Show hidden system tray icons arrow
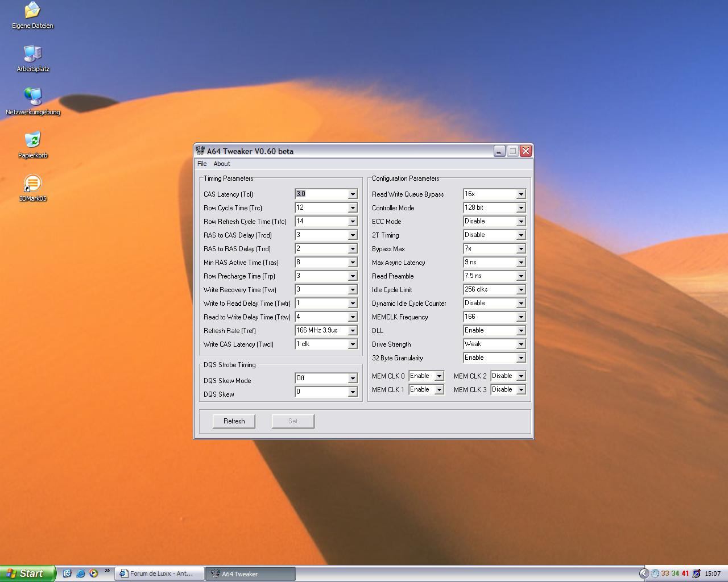The image size is (728, 582). (x=644, y=573)
